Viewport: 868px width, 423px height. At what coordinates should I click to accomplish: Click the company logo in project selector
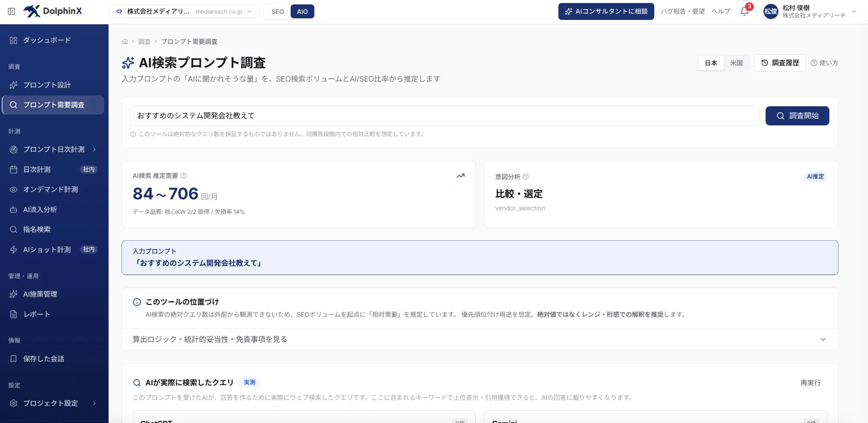tap(119, 12)
